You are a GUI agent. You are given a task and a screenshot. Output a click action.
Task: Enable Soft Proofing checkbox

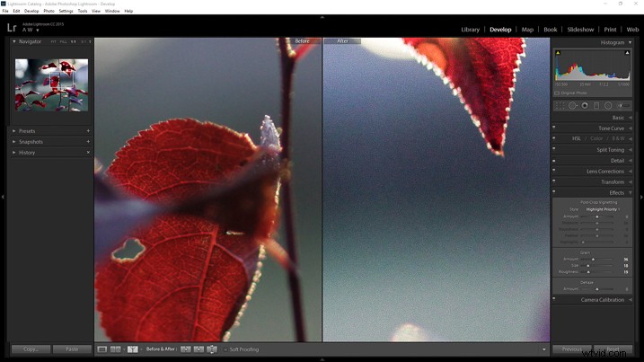[x=225, y=349]
